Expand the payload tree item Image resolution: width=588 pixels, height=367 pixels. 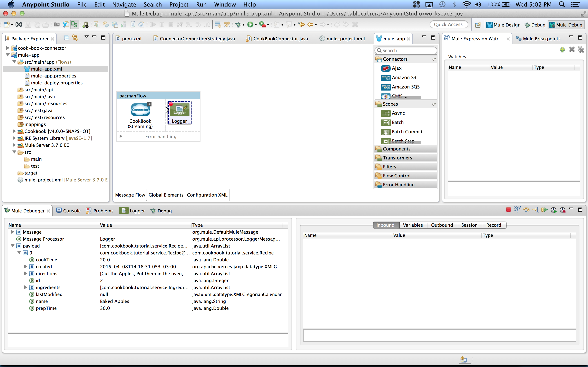[x=12, y=246]
